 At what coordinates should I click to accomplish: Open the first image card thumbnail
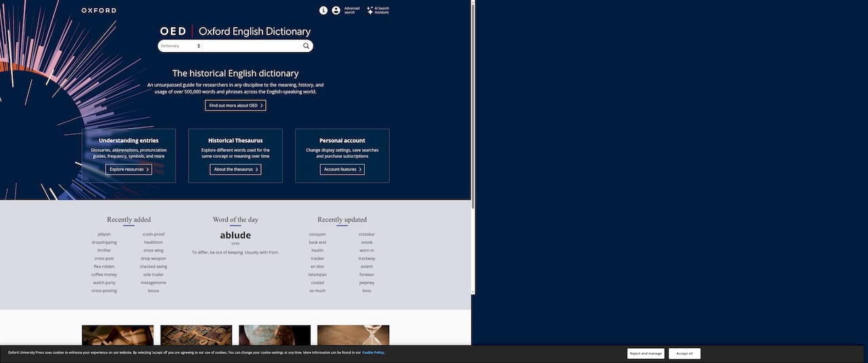pos(118,336)
